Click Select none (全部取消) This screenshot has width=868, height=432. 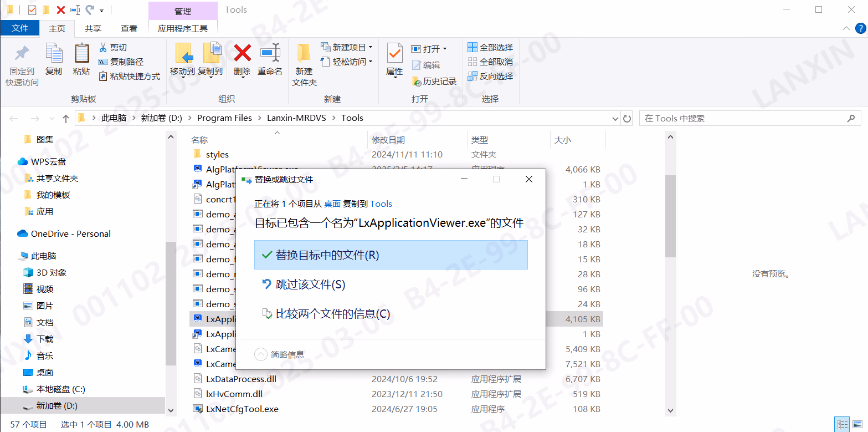point(490,62)
